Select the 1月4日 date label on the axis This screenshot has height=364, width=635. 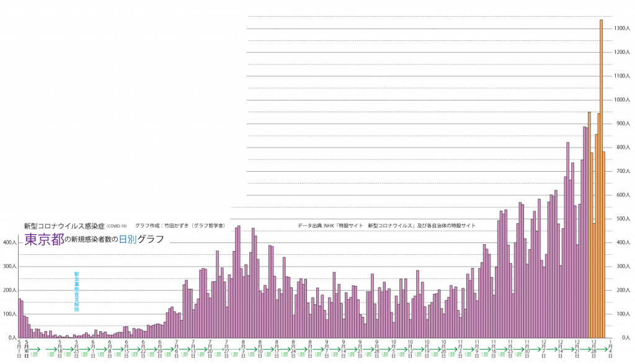pos(611,348)
